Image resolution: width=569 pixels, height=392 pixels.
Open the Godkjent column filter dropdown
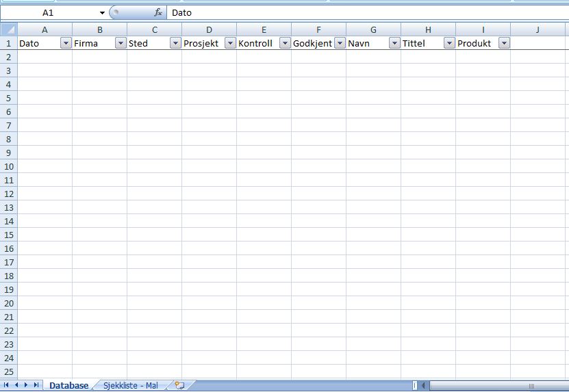[340, 43]
